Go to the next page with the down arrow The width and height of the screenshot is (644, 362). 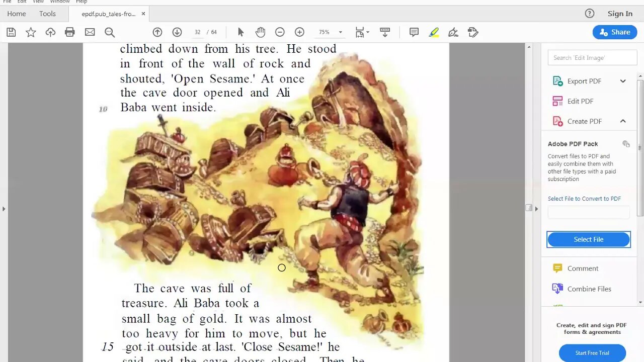point(177,32)
